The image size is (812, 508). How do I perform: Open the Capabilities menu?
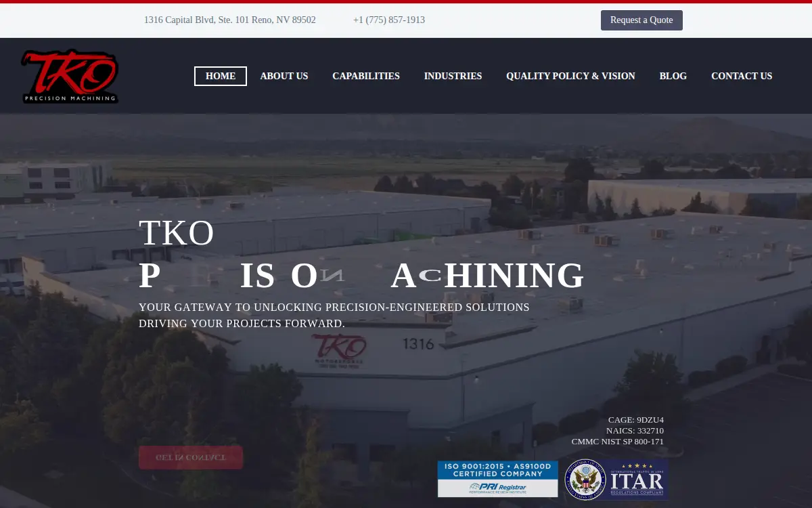coord(366,76)
